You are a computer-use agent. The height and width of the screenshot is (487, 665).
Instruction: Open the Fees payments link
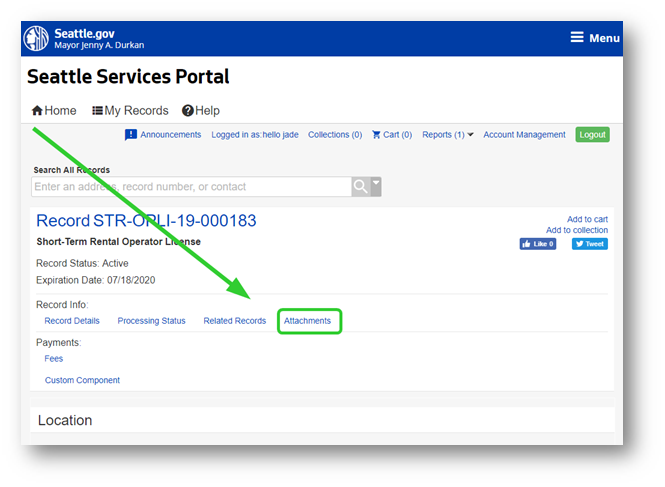tap(54, 359)
